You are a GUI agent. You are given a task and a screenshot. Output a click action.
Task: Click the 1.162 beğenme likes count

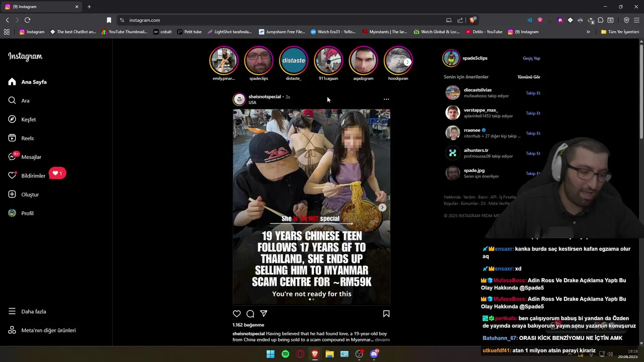coord(248,325)
